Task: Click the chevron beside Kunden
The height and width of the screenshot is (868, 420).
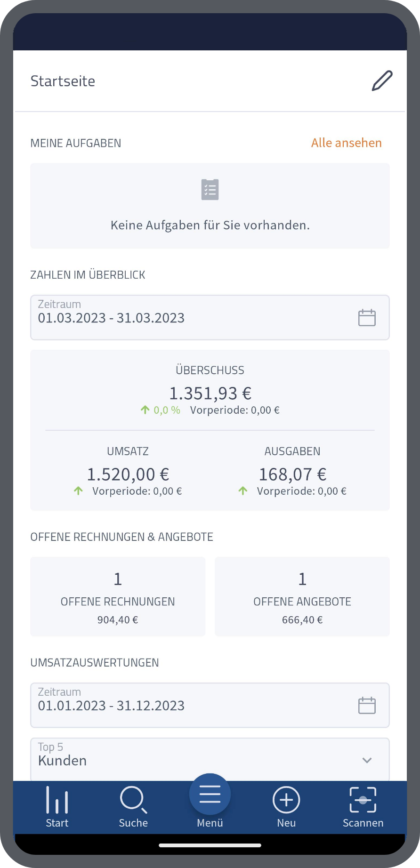Action: pos(367,760)
